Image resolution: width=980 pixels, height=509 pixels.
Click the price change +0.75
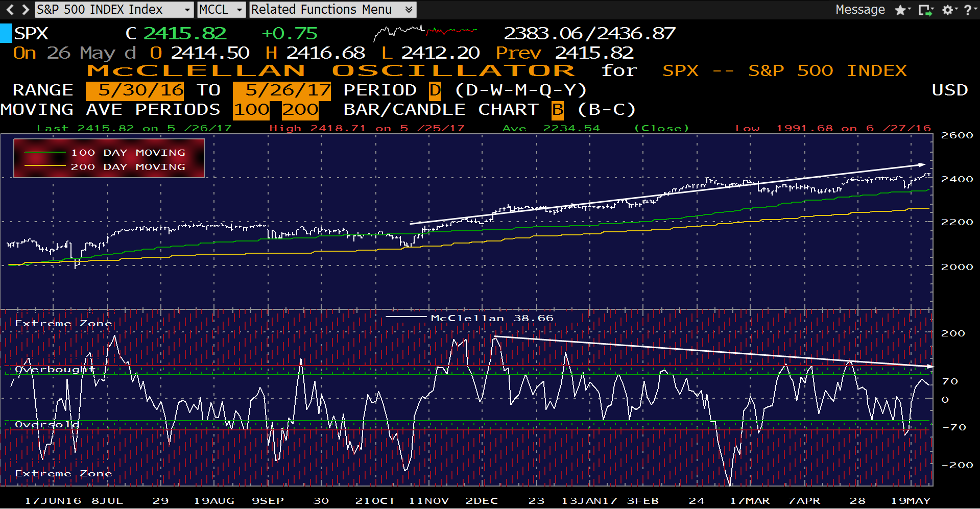click(x=290, y=34)
